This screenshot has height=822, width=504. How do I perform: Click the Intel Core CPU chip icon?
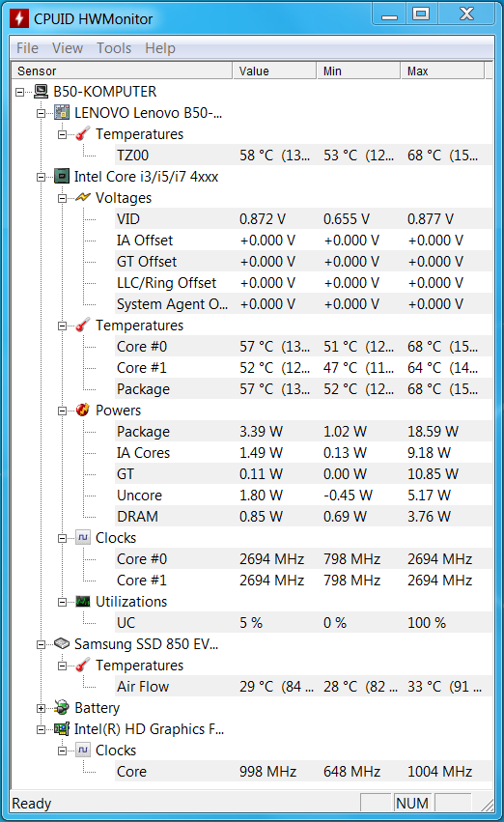62,177
